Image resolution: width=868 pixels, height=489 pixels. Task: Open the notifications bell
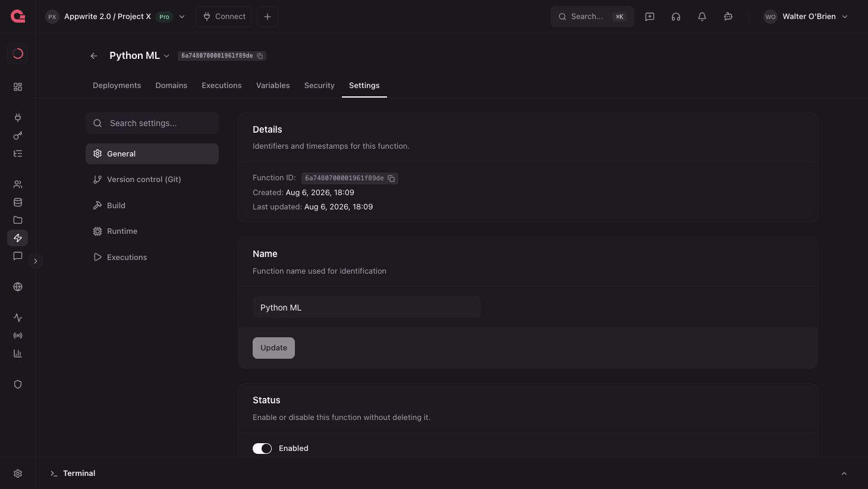click(x=702, y=17)
